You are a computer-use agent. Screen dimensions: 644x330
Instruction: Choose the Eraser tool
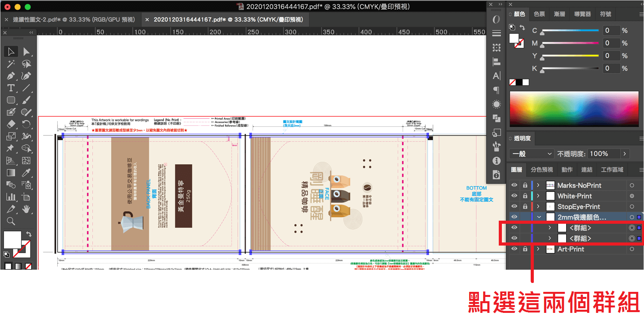(11, 124)
